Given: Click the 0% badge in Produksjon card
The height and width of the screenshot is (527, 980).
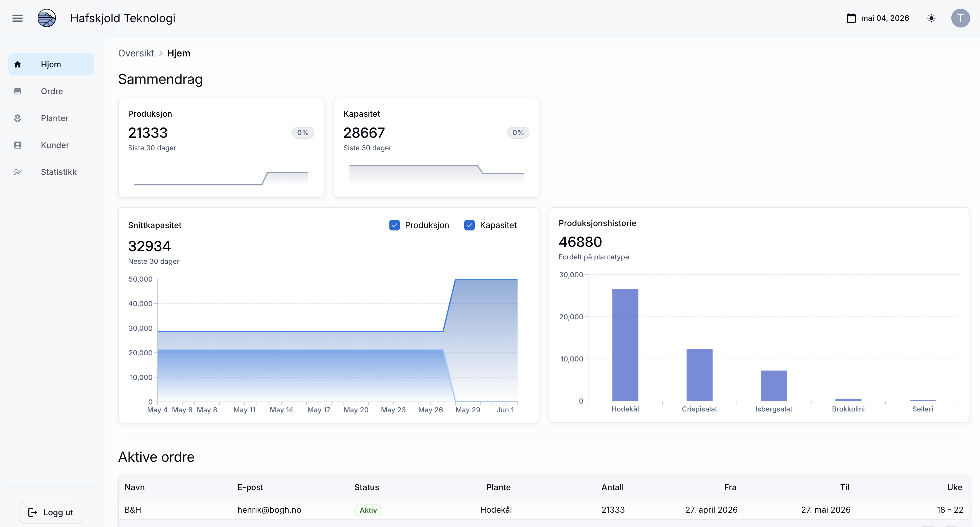Looking at the screenshot, I should tap(303, 133).
